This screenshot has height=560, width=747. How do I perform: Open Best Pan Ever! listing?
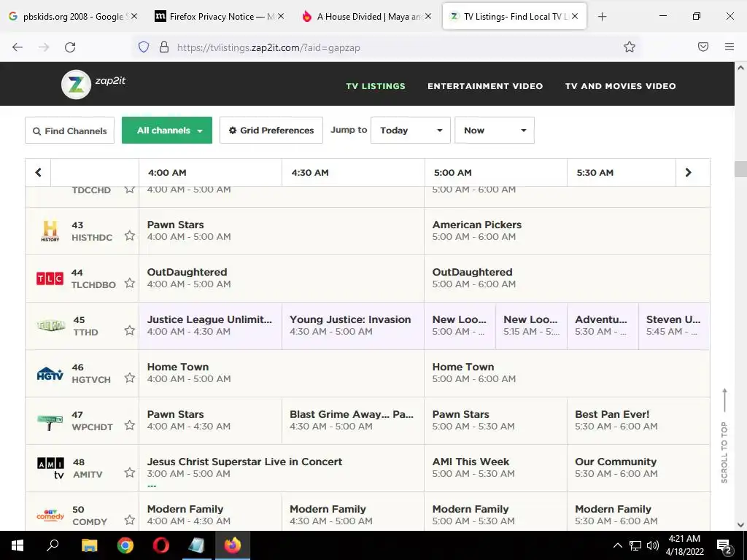638,421
